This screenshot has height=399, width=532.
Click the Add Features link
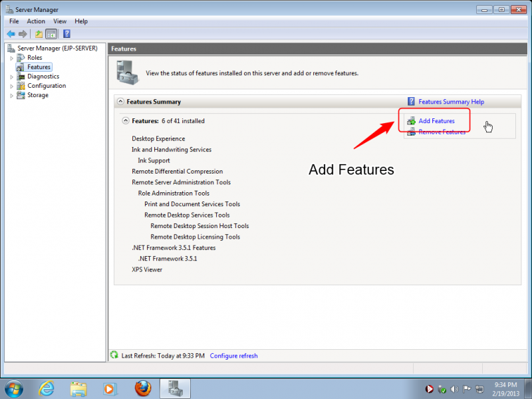click(x=436, y=121)
